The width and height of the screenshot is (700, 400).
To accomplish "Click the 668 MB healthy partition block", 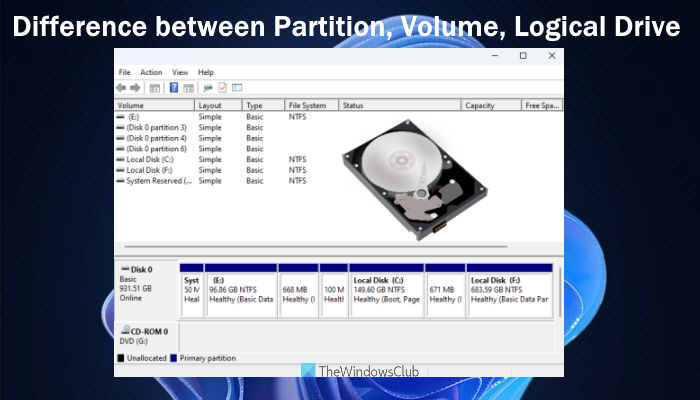I will (x=298, y=290).
